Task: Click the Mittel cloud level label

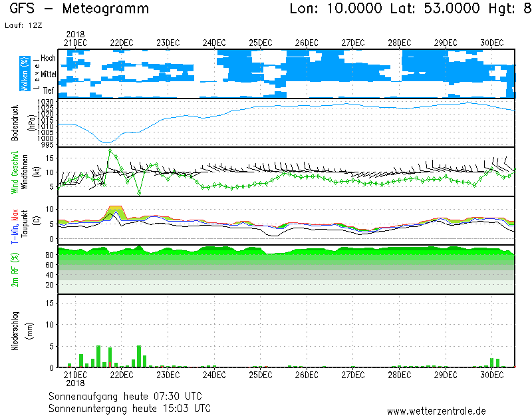Action: click(x=47, y=75)
